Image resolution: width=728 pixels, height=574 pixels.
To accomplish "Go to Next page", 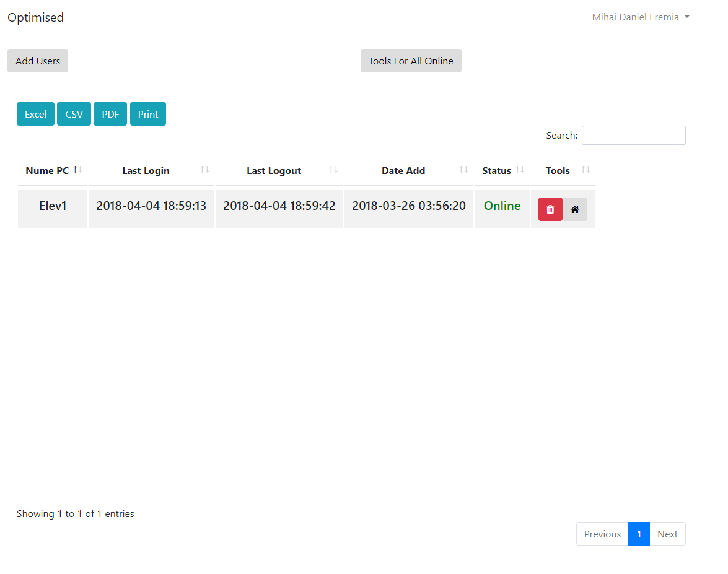I will tap(668, 534).
